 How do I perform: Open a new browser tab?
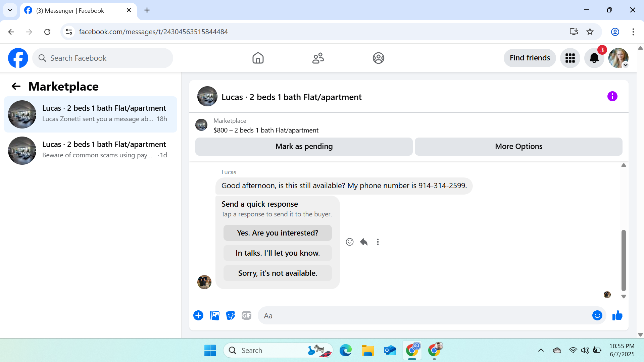click(147, 10)
